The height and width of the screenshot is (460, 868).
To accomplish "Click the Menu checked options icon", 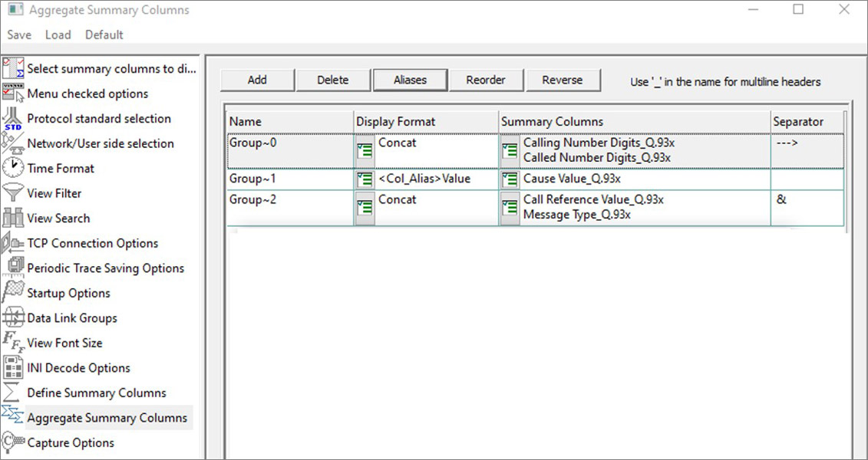I will (x=13, y=94).
